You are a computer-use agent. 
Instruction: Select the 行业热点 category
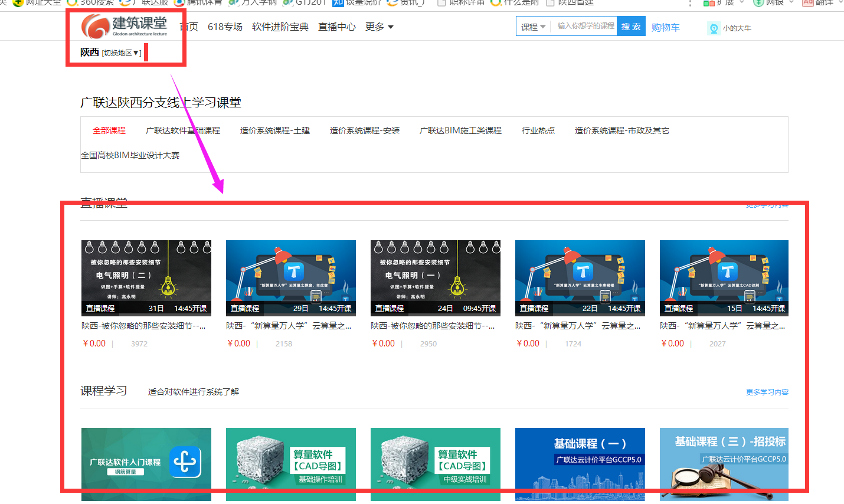(538, 130)
